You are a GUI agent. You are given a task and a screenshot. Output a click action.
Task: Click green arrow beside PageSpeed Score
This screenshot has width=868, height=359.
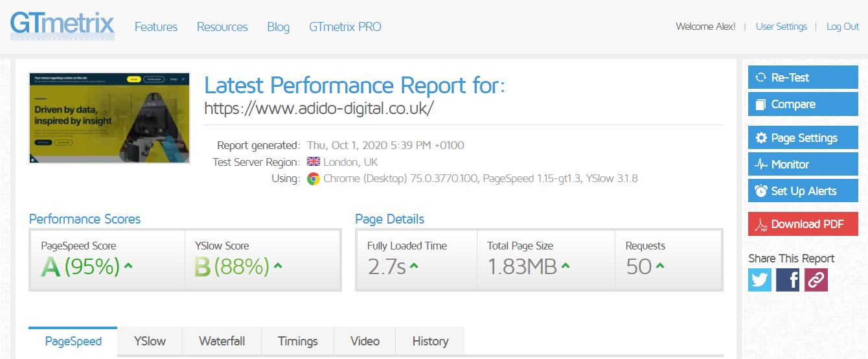coord(128,266)
